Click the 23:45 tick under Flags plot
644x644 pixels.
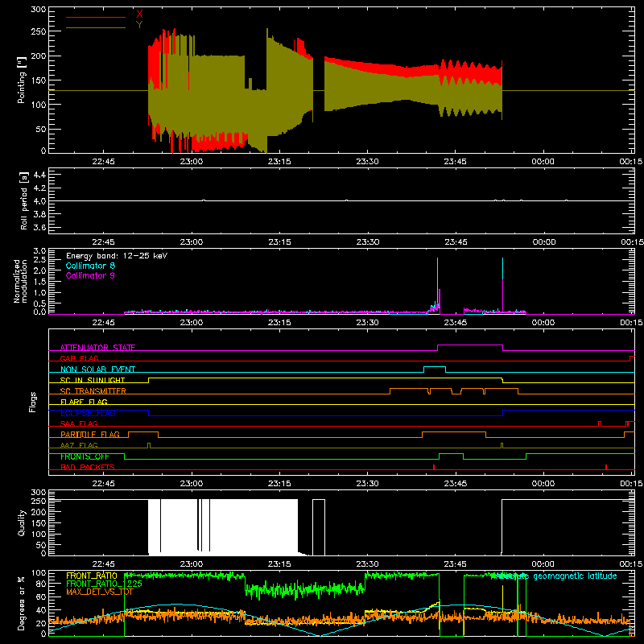(x=455, y=484)
